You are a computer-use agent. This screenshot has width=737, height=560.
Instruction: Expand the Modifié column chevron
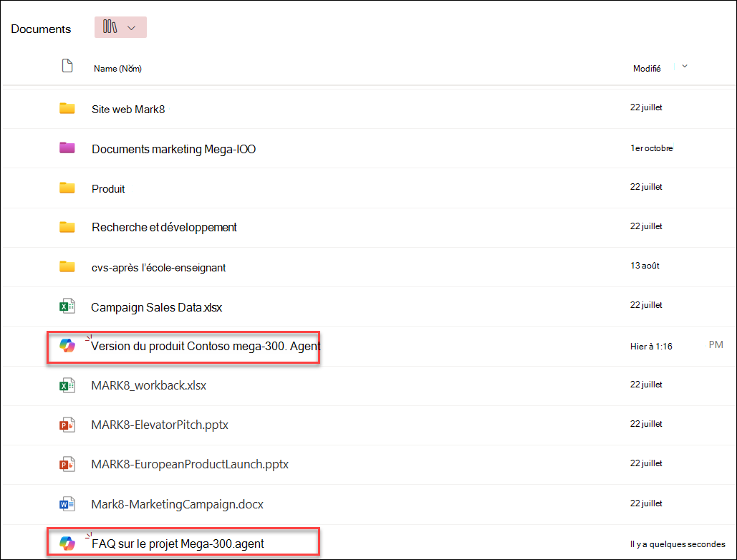tap(685, 67)
